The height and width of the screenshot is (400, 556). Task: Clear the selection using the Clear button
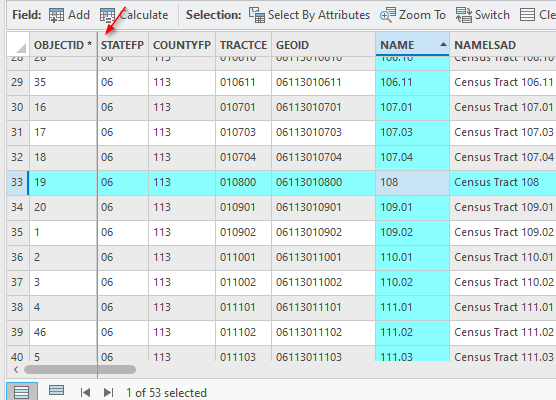(538, 15)
